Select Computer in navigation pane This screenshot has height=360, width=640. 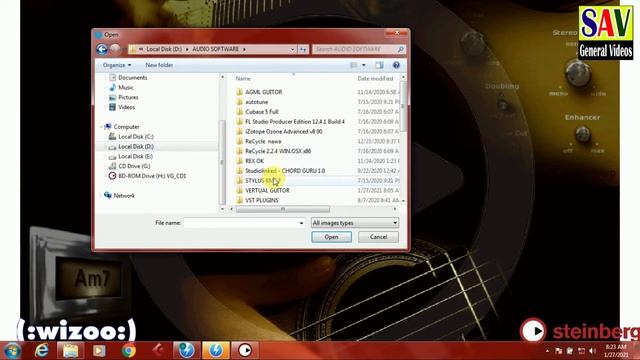[x=126, y=127]
